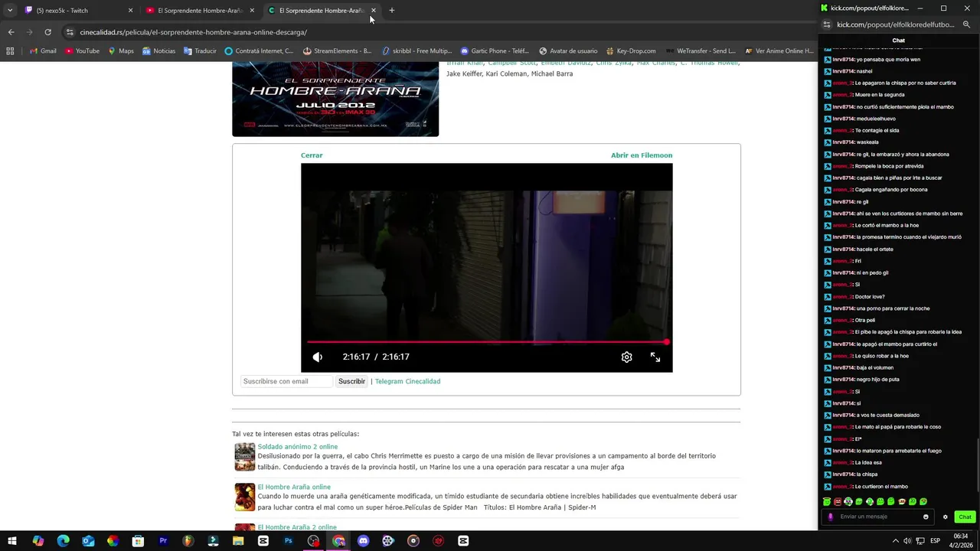The height and width of the screenshot is (551, 980).
Task: Click the Kick chat scrollbar
Action: [x=977, y=465]
